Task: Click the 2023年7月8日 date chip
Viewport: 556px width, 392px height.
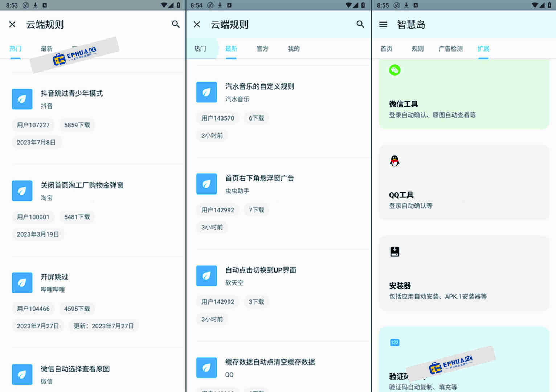Action: coord(36,142)
